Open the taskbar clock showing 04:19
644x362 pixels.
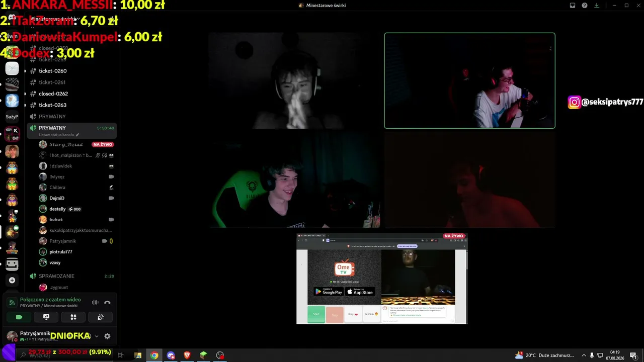pos(615,355)
